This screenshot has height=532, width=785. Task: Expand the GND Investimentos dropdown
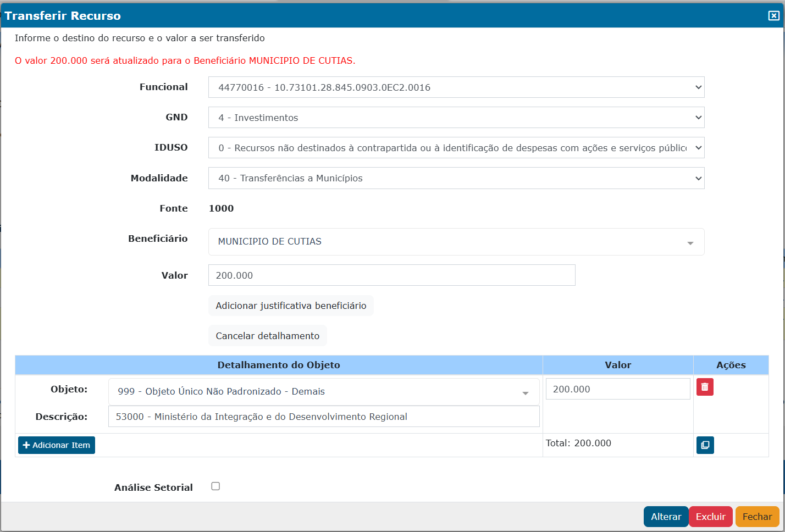coord(456,118)
